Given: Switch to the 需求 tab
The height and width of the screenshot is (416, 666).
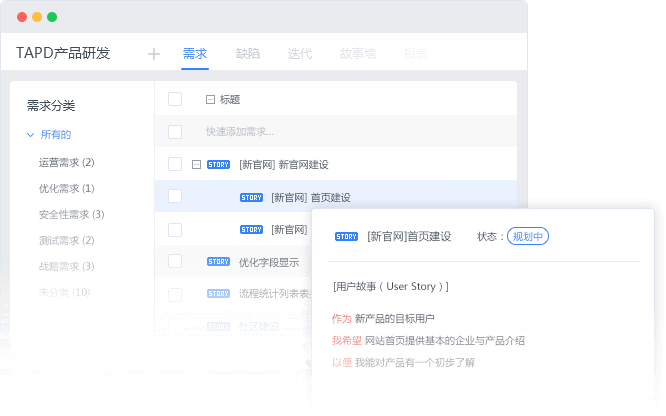Looking at the screenshot, I should (x=195, y=54).
